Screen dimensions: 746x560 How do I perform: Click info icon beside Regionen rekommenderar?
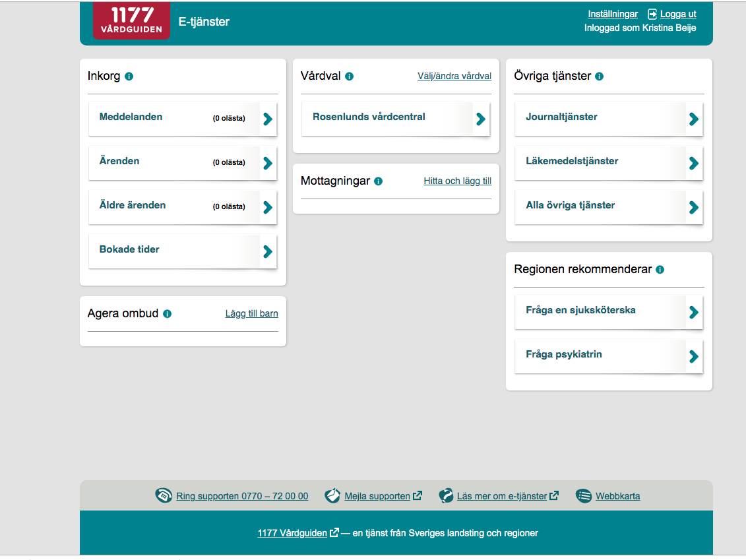660,270
